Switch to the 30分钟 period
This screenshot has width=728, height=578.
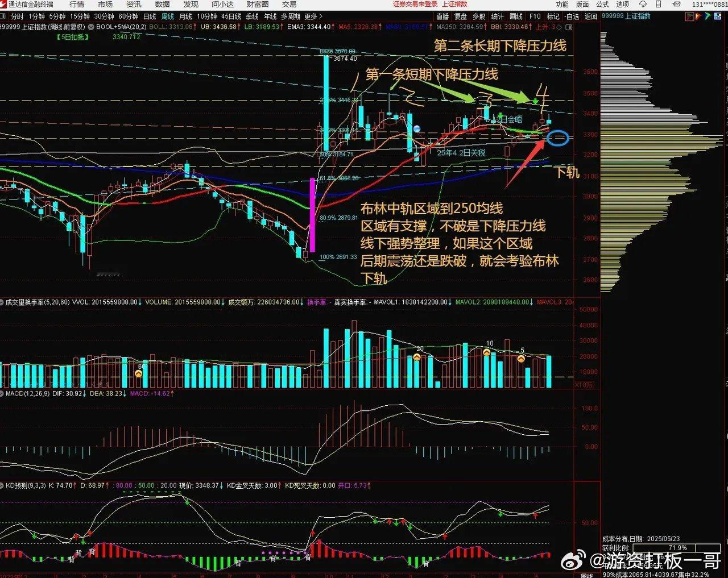104,16
